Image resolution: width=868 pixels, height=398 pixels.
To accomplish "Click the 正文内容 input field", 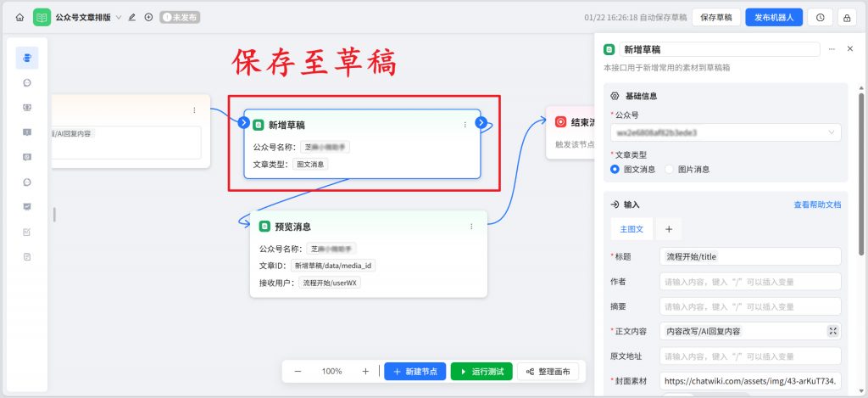I will (750, 332).
